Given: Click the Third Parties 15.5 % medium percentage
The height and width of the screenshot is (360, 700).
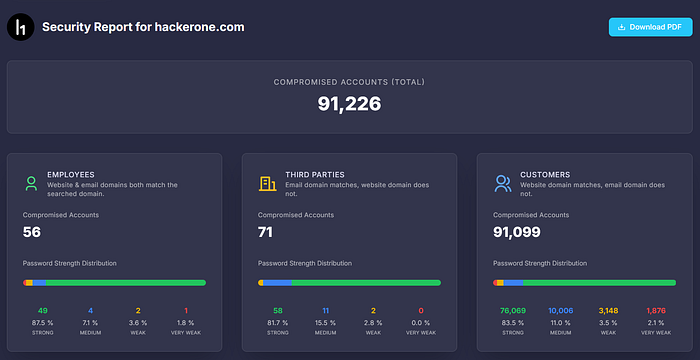Looking at the screenshot, I should (x=325, y=322).
